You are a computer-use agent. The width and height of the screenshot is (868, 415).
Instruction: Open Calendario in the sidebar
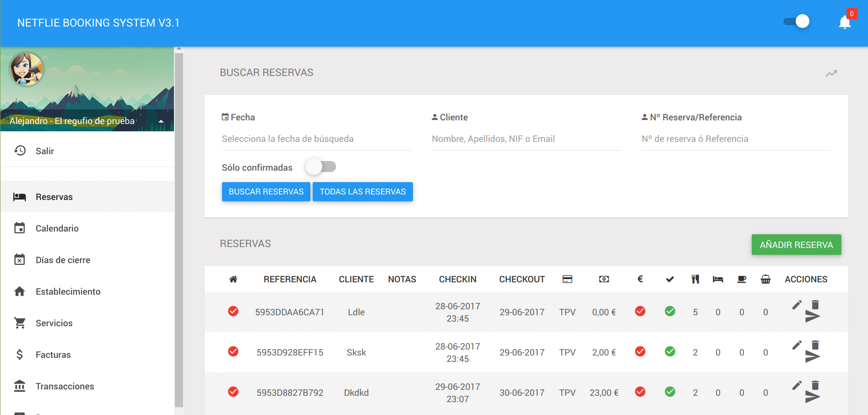(57, 228)
